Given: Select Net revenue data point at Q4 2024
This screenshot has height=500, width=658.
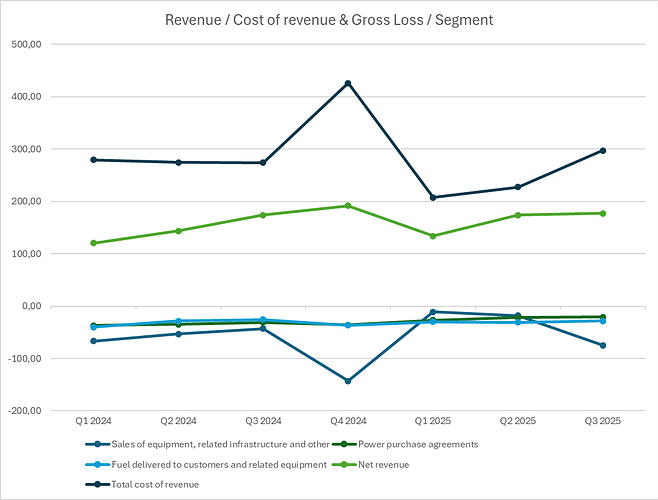Looking at the screenshot, I should click(348, 206).
